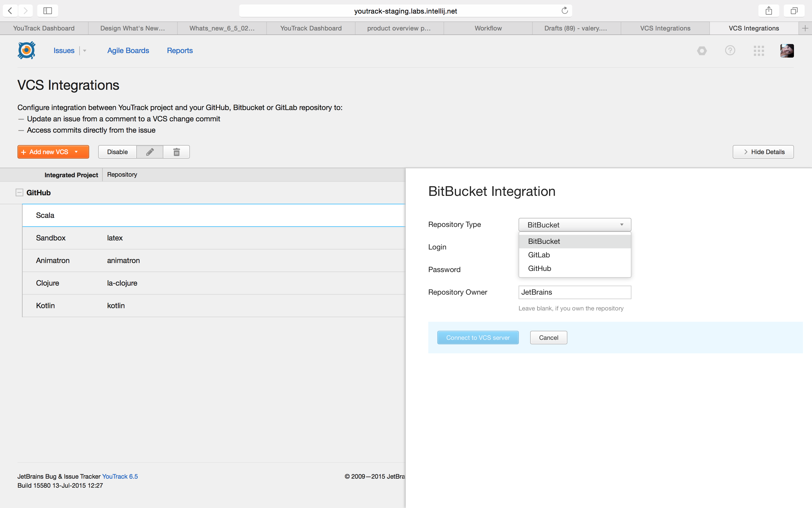Open the Issues dropdown arrow

[85, 51]
